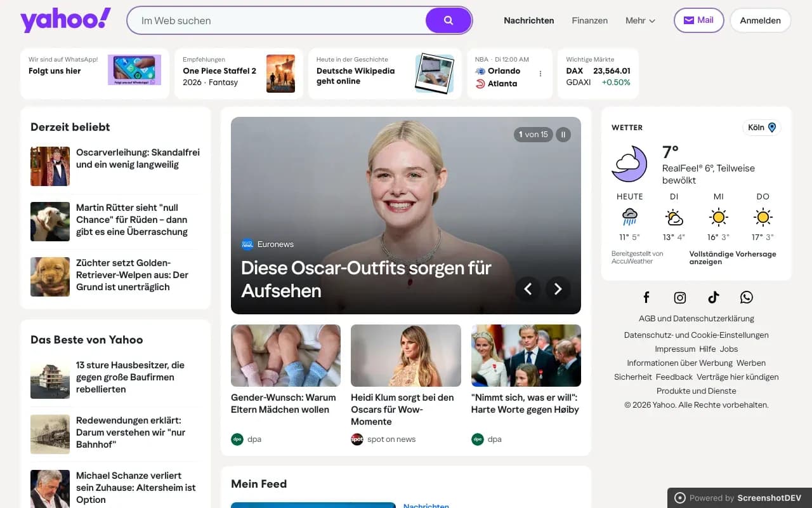Click the dpa logo under Gender-Wunsch article
Viewport: 812px width, 508px height.
[x=237, y=439]
